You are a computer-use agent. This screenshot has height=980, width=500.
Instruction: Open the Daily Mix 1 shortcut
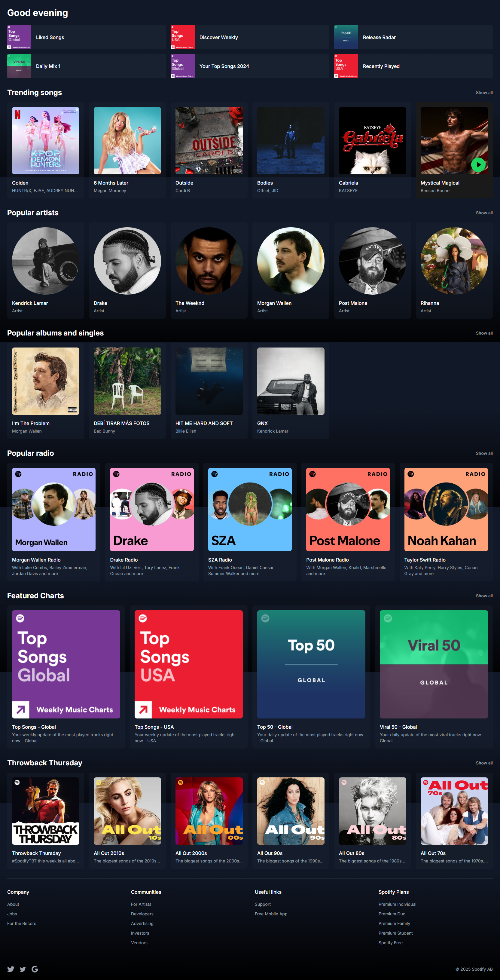tap(86, 66)
